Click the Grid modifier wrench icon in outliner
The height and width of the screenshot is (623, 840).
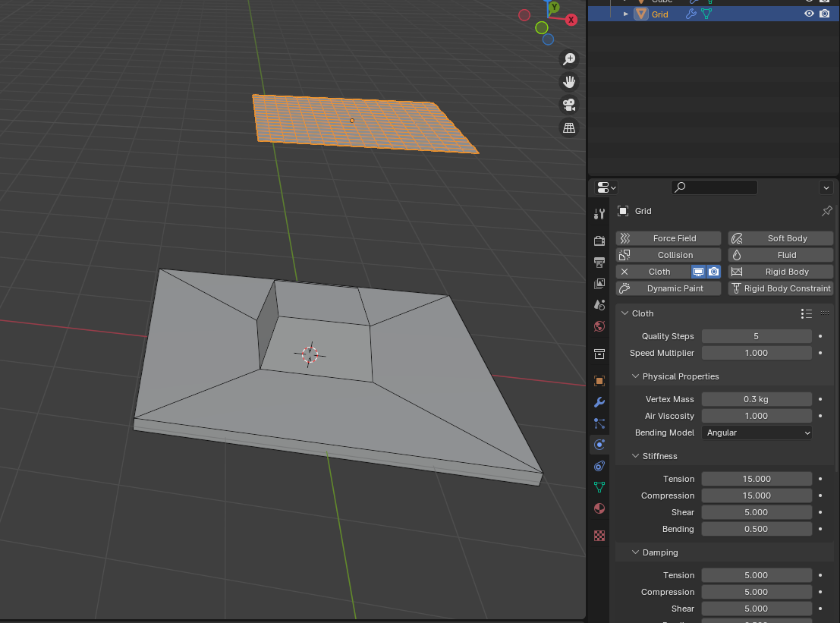point(691,14)
